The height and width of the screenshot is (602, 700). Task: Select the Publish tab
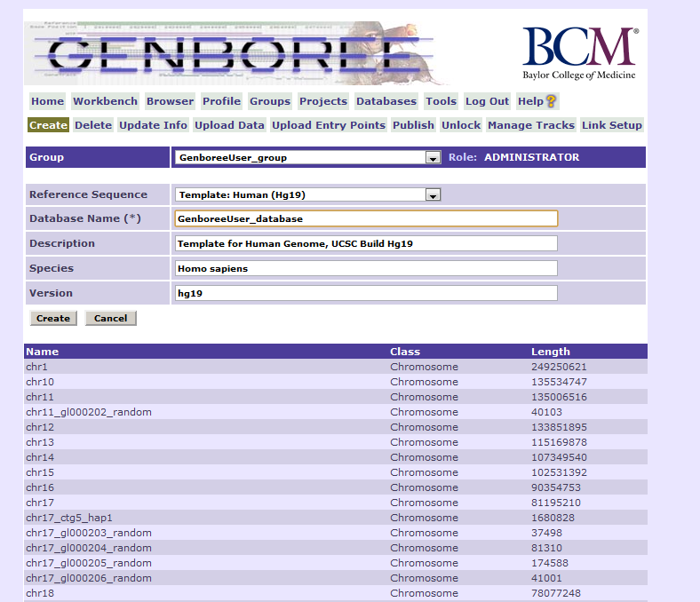[413, 125]
